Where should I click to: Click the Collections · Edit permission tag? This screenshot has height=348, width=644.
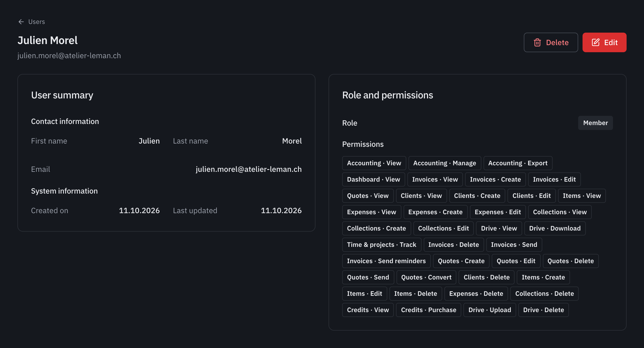coord(443,228)
